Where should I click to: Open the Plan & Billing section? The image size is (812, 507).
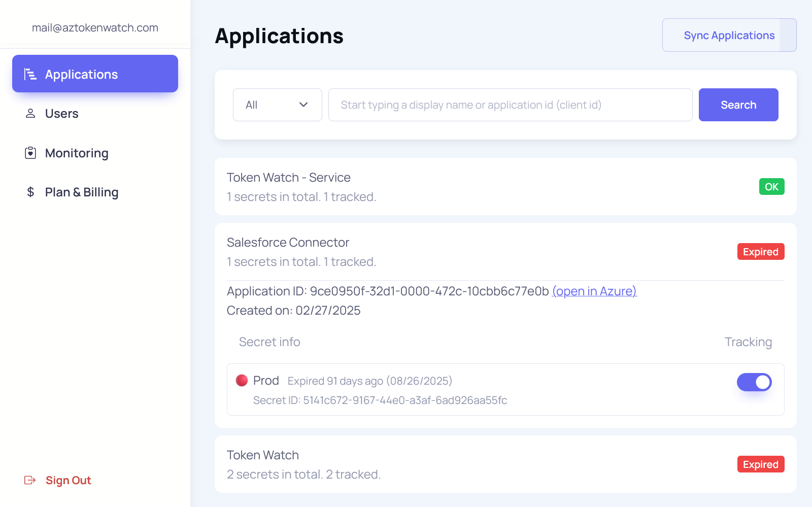82,192
